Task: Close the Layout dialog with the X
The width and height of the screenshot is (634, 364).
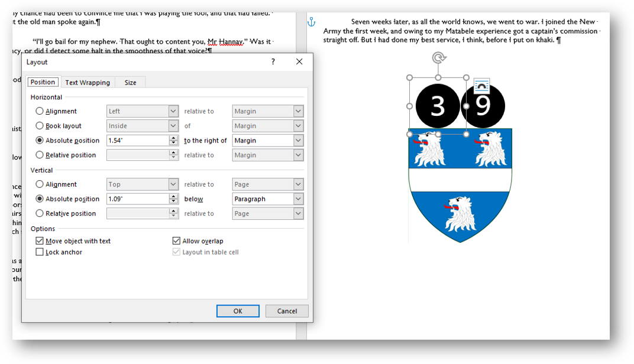Action: pyautogui.click(x=299, y=62)
